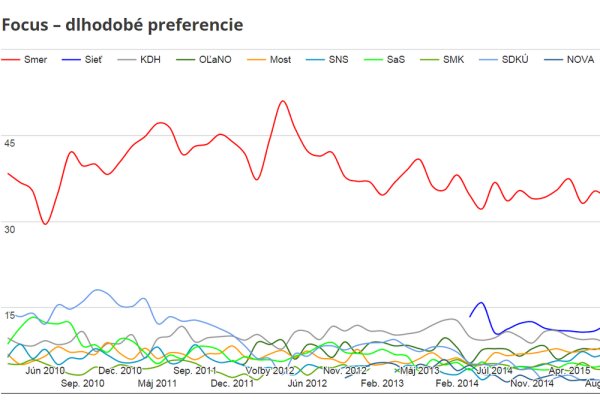The height and width of the screenshot is (400, 600).
Task: Select the Jún 2010 axis label
Action: pyautogui.click(x=46, y=370)
